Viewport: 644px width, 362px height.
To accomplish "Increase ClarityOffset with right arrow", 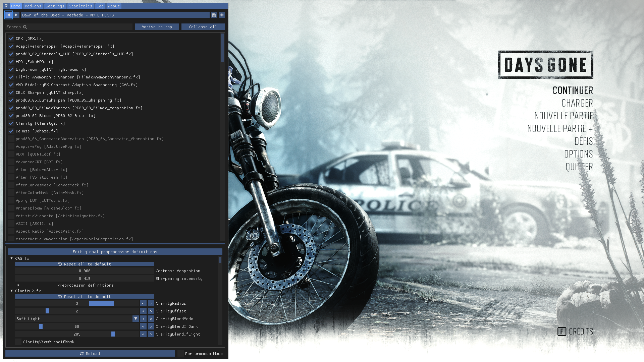I will coord(151,311).
